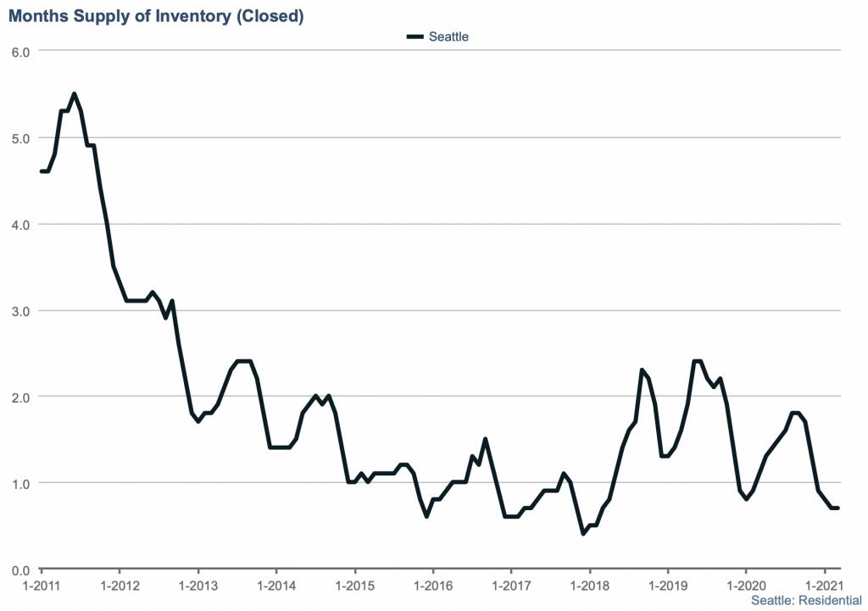This screenshot has height=611, width=868.
Task: Click the 1-2015 x-axis label
Action: (354, 585)
